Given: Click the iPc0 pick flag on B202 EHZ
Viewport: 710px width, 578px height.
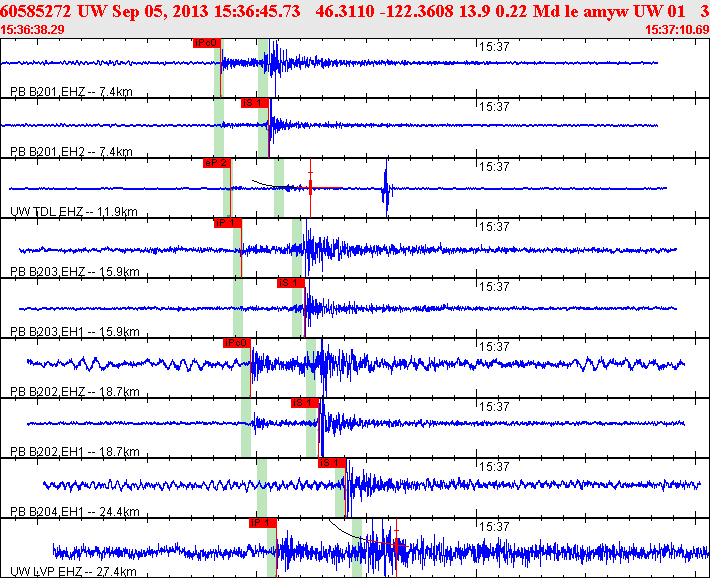Looking at the screenshot, I should [237, 343].
